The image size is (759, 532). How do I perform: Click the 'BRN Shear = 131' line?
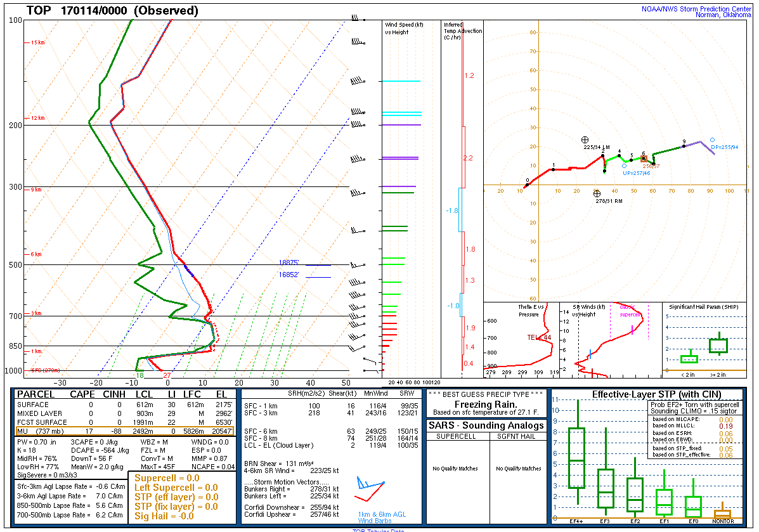[279, 464]
